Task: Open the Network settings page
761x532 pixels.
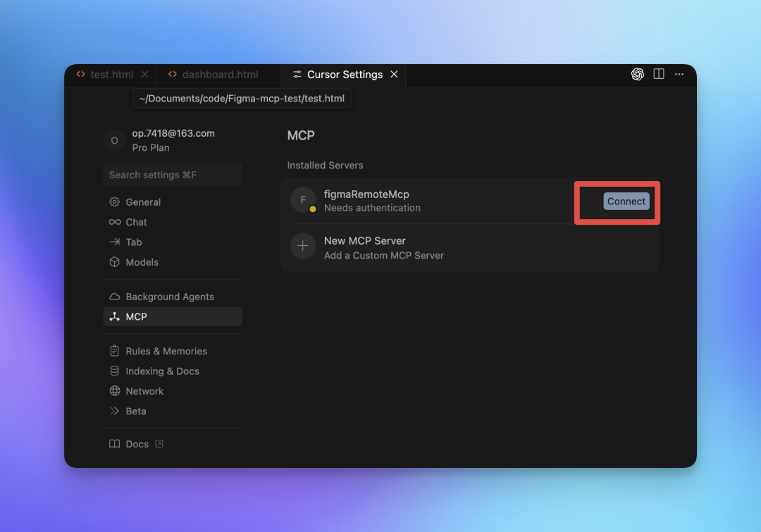Action: coord(144,391)
